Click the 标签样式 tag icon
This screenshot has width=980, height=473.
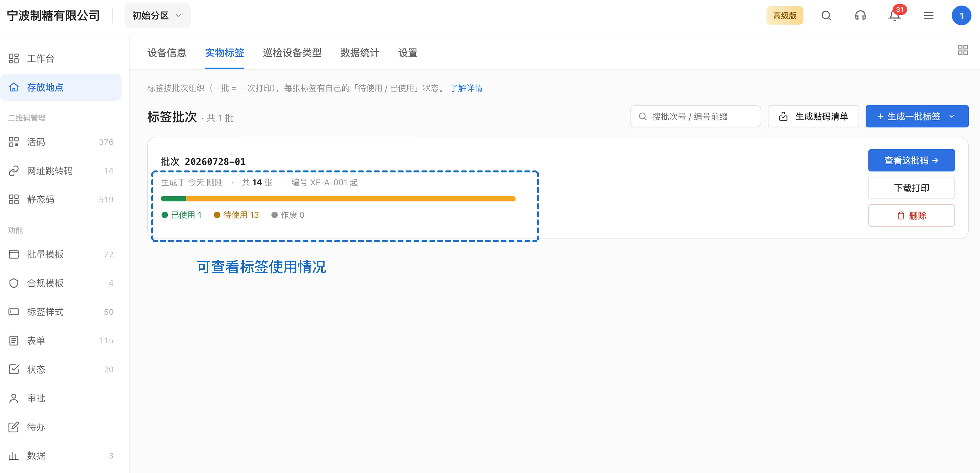point(14,312)
